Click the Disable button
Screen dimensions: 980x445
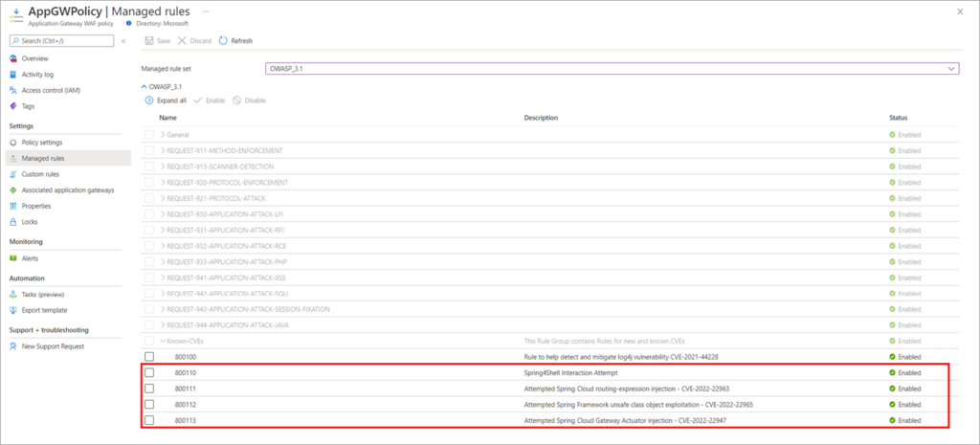(250, 100)
